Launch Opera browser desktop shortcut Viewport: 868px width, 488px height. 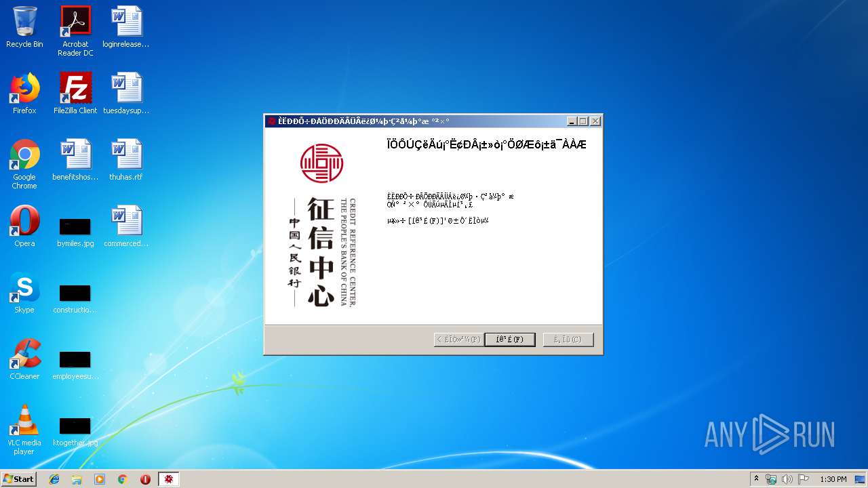[24, 226]
